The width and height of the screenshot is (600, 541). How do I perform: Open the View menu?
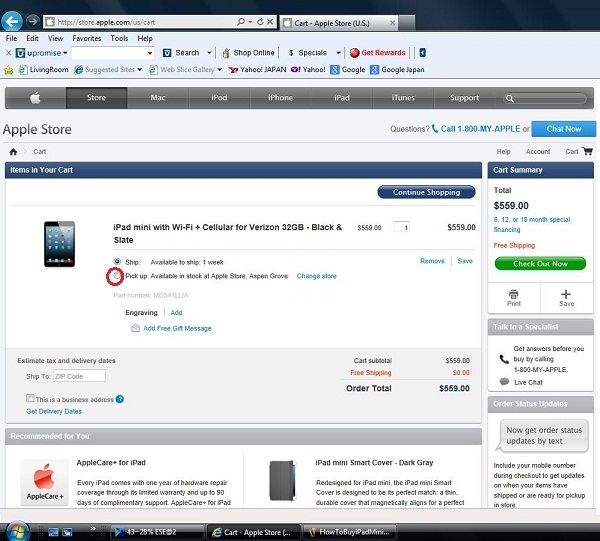pos(55,38)
